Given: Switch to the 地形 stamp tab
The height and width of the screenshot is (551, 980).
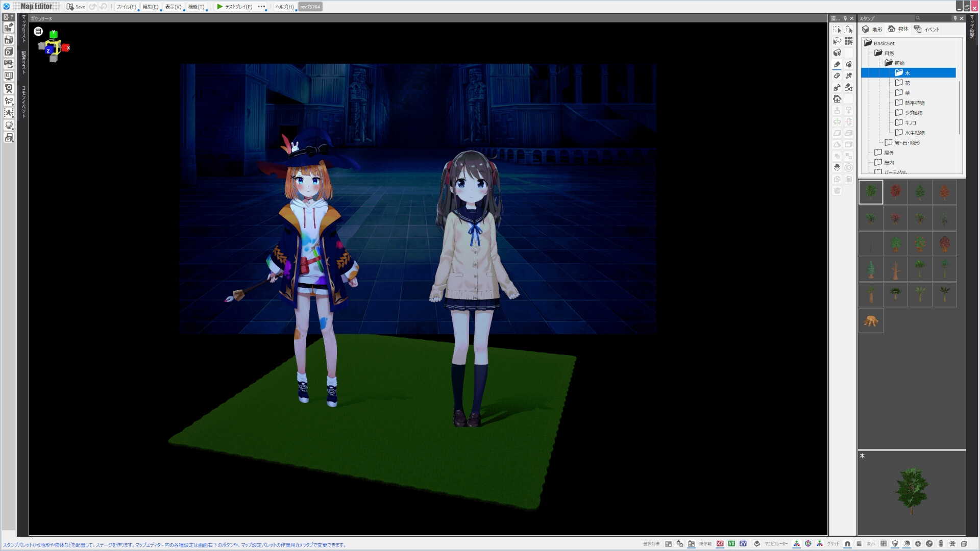Looking at the screenshot, I should 872,29.
